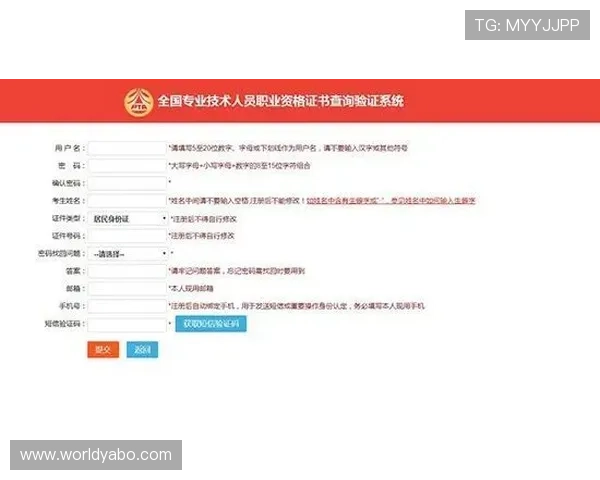Click the 确认密码 confirm password field

pos(127,183)
